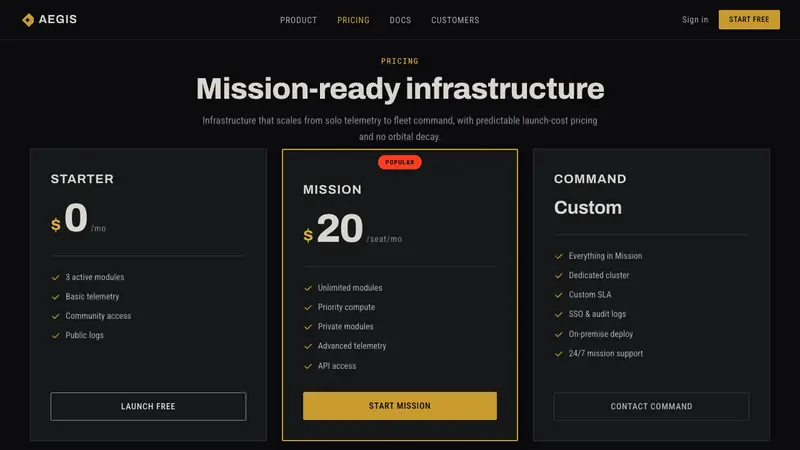Click the checkmark beside Advanced telemetry
800x450 pixels.
[x=308, y=346]
